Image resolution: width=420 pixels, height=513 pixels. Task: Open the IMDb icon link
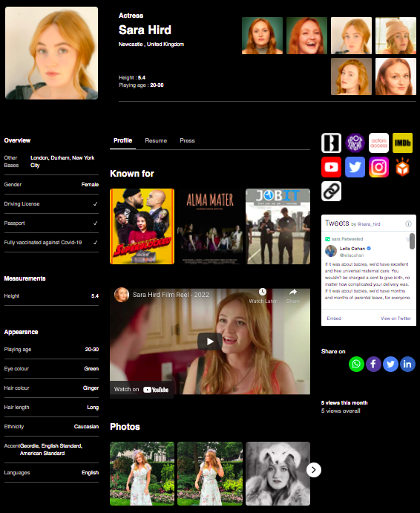(402, 143)
